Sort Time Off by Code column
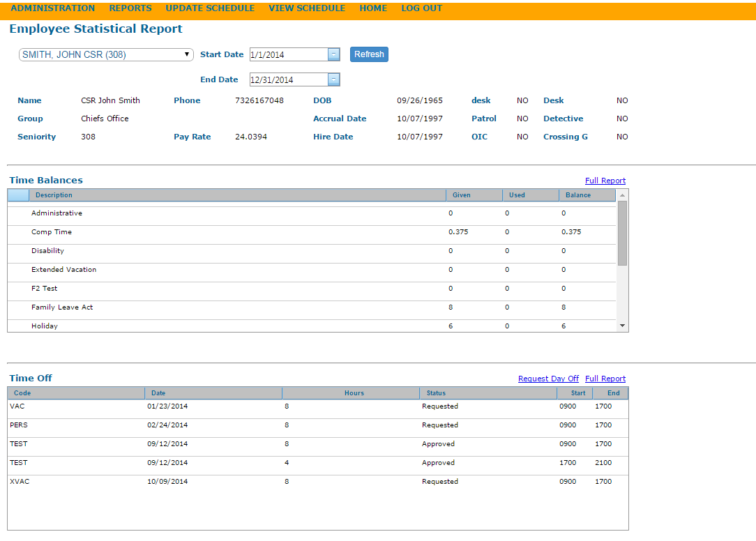The width and height of the screenshot is (756, 541). (x=76, y=393)
